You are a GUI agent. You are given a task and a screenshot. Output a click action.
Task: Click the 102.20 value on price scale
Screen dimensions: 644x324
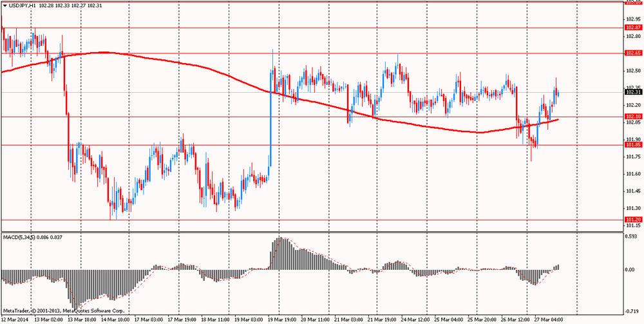633,105
